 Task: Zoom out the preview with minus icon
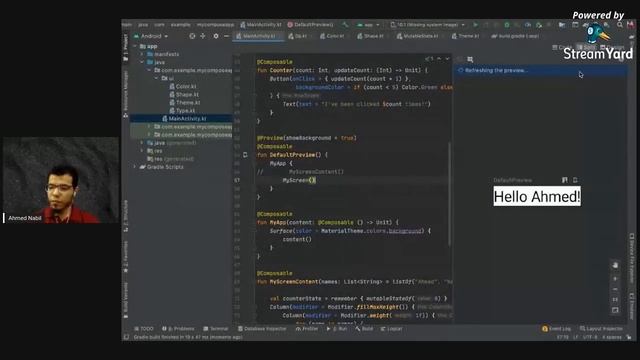point(615,289)
